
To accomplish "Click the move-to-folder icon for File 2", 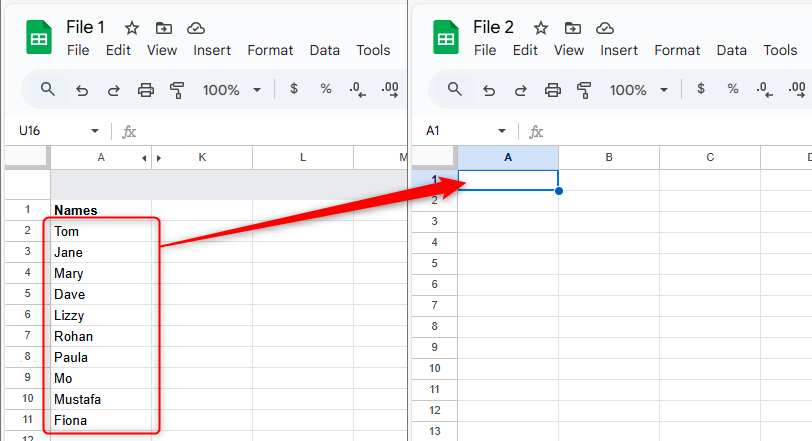I will pyautogui.click(x=571, y=28).
